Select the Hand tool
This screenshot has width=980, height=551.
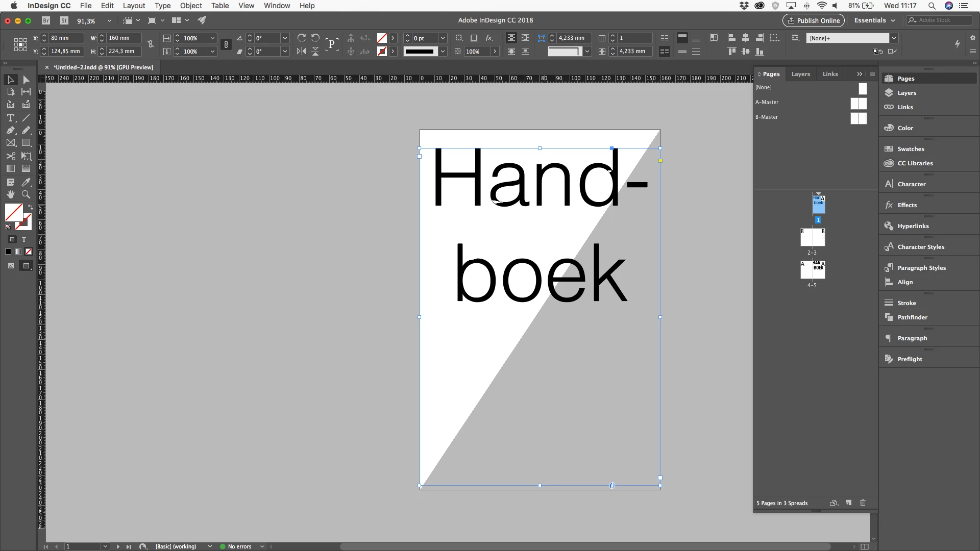(x=11, y=194)
